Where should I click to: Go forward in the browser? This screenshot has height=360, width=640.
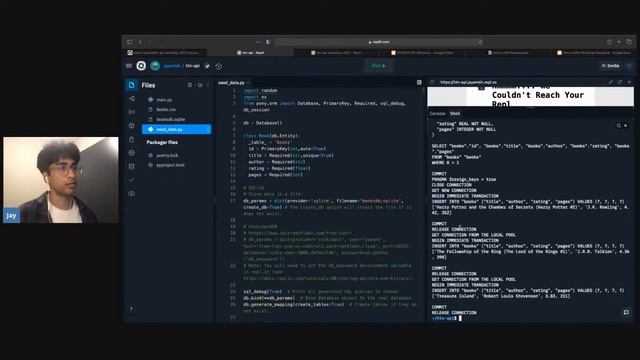point(149,42)
